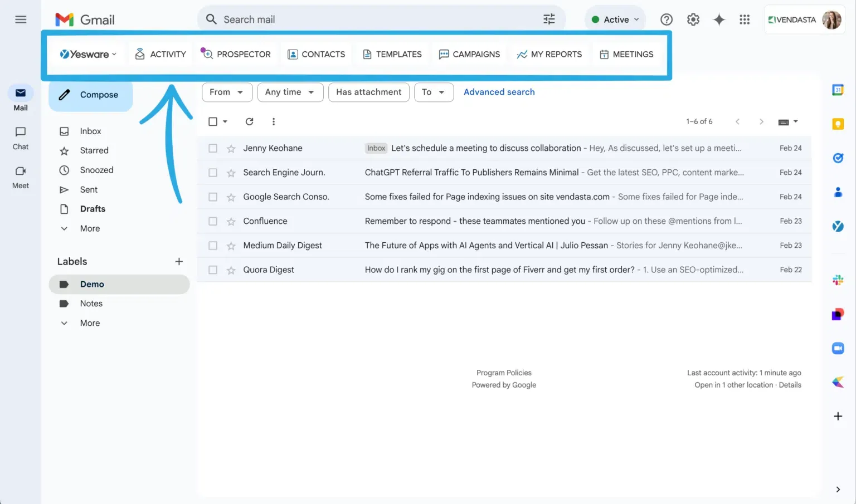Open the Prospector tool in Yesware toolbar
The width and height of the screenshot is (856, 504).
click(x=236, y=54)
